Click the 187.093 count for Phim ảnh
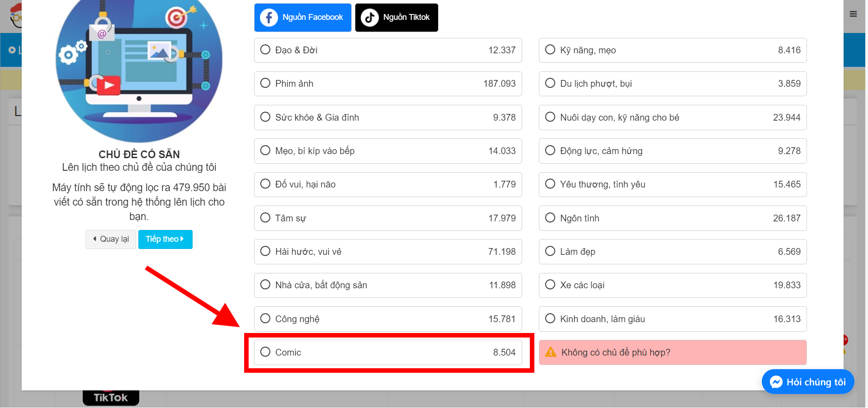Viewport: 868px width, 408px height. (x=499, y=84)
